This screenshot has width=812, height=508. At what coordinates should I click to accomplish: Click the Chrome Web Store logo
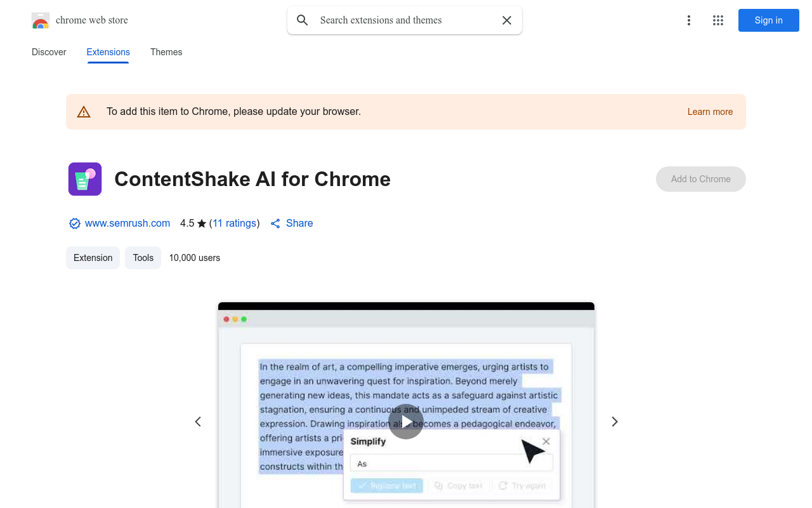click(41, 20)
